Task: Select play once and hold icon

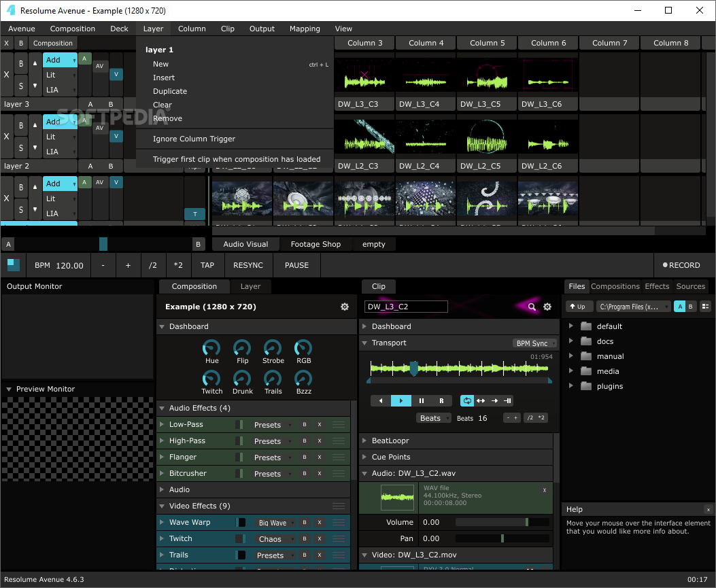Action: 507,401
